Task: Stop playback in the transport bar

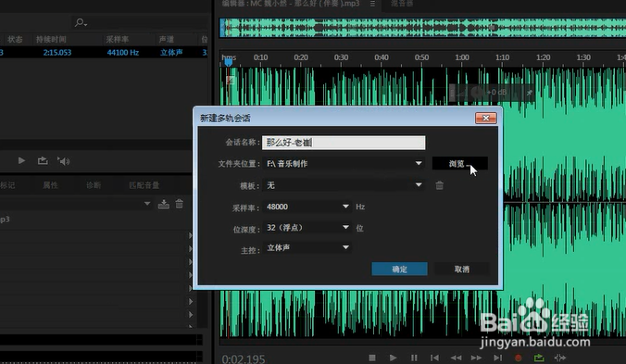Action: pos(372,358)
